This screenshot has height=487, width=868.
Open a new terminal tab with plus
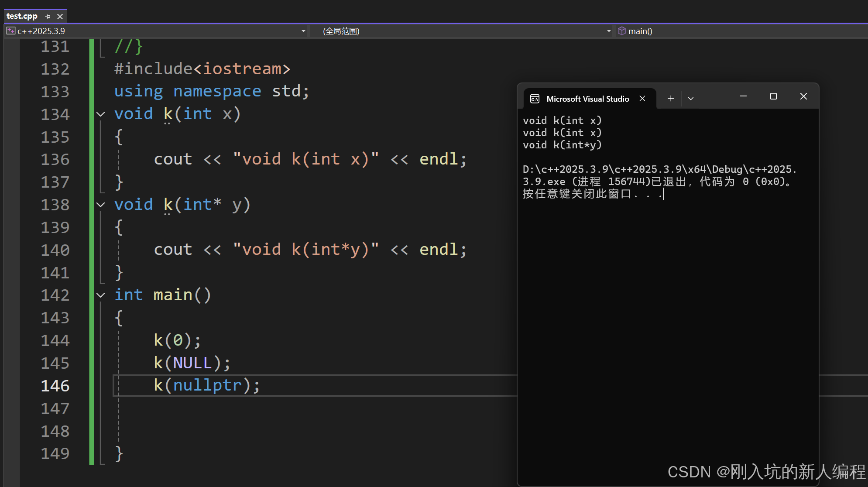(671, 99)
